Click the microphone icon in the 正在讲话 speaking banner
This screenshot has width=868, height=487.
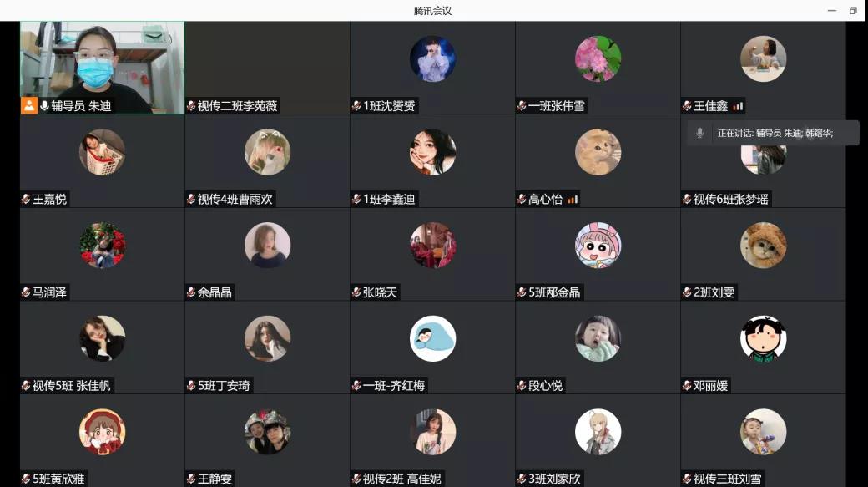[699, 133]
